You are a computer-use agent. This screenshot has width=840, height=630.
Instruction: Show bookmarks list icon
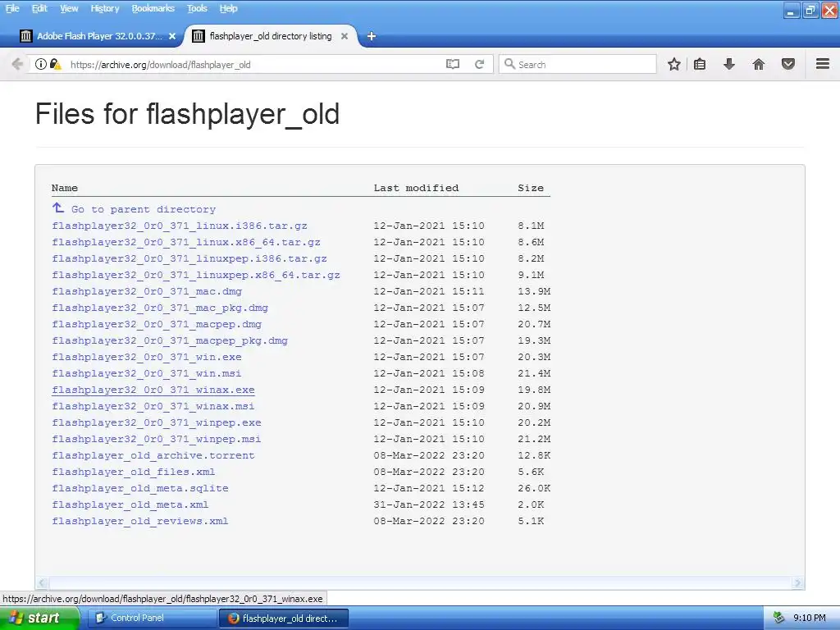pos(700,64)
